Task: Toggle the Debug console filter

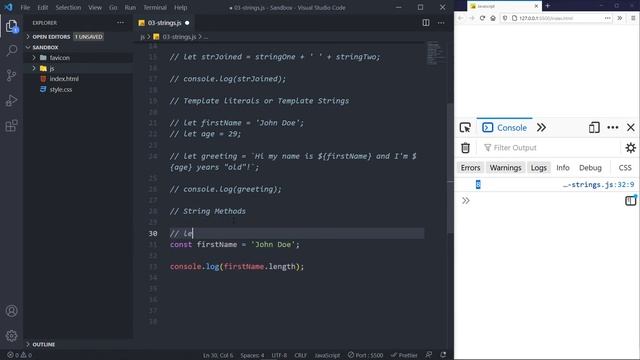Action: coord(590,168)
